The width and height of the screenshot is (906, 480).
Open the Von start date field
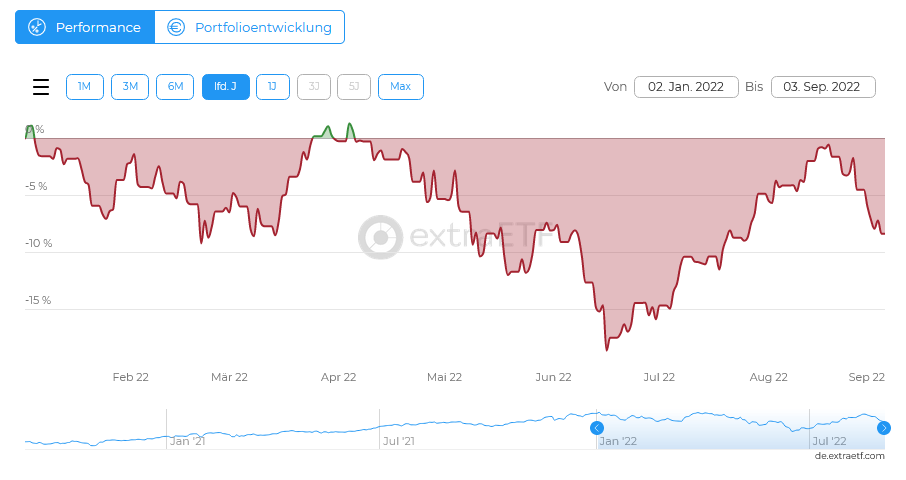(x=686, y=87)
